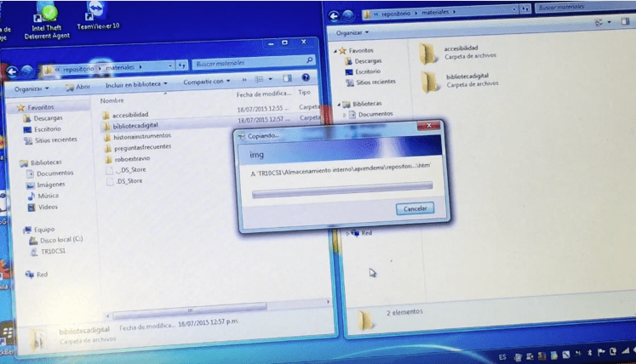
Task: Select ._DS_Store file
Action: [126, 170]
